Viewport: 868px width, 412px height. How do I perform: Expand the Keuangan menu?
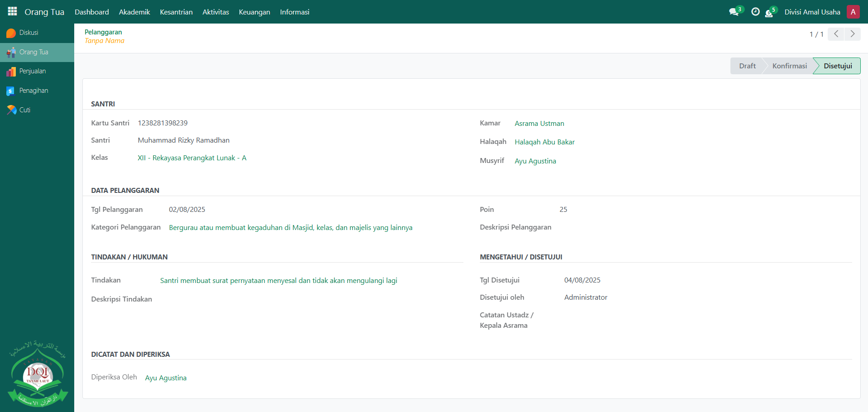coord(254,12)
